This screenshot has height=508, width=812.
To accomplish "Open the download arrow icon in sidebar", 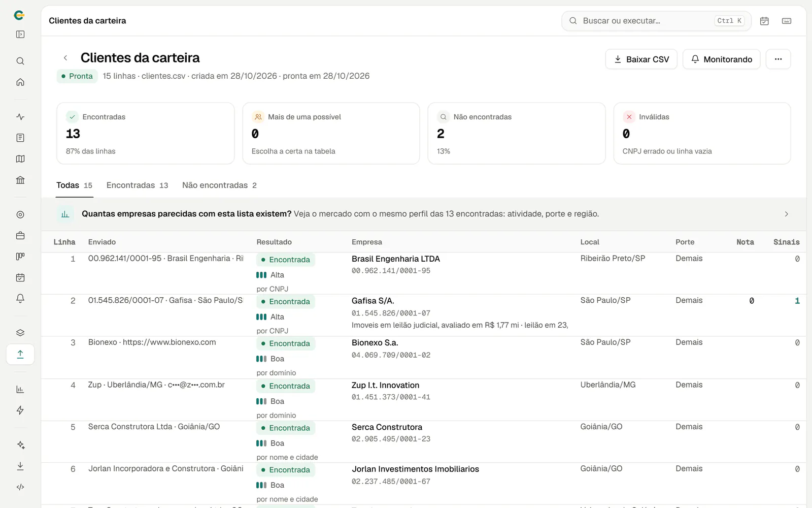I will pos(20,466).
